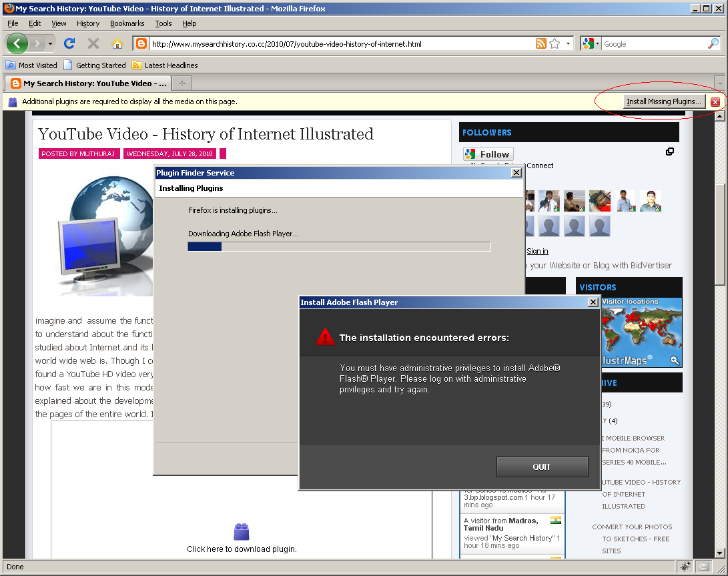This screenshot has height=576, width=728.
Task: Open the Most Visited bookmarks folder
Action: (31, 65)
